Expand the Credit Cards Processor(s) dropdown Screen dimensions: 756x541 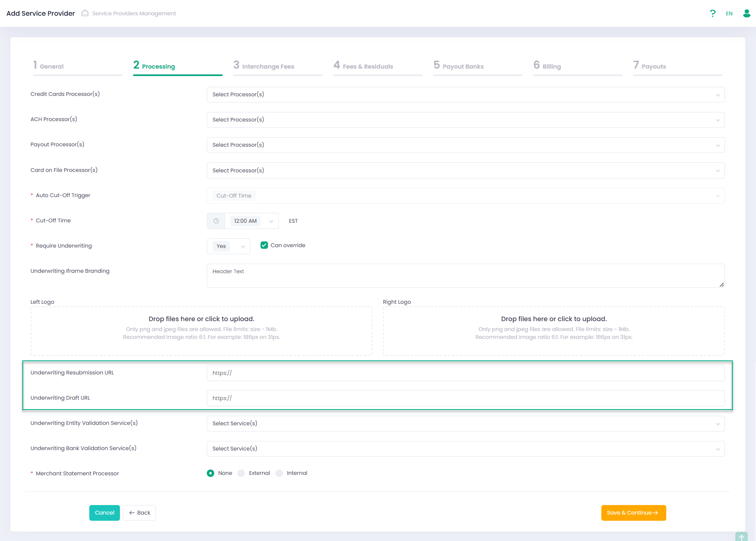(x=465, y=95)
